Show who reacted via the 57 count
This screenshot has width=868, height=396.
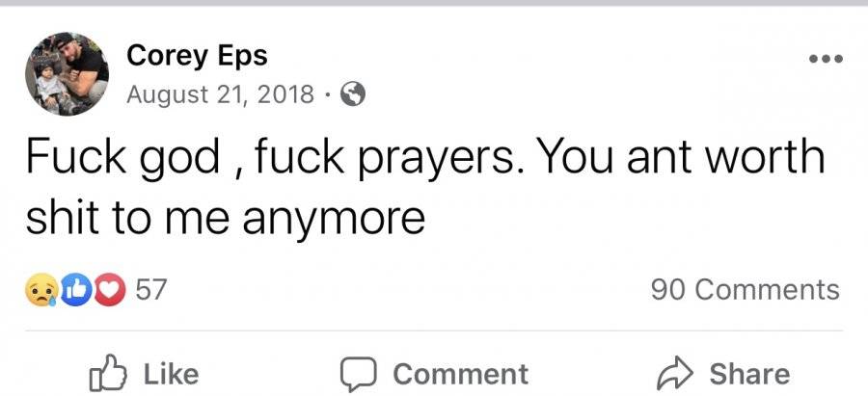tap(151, 290)
